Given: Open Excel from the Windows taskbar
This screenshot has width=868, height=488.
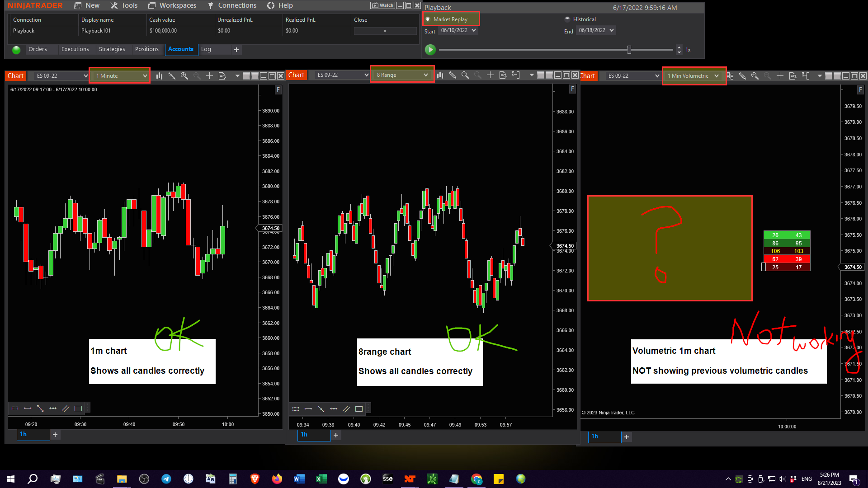Looking at the screenshot, I should click(x=321, y=479).
